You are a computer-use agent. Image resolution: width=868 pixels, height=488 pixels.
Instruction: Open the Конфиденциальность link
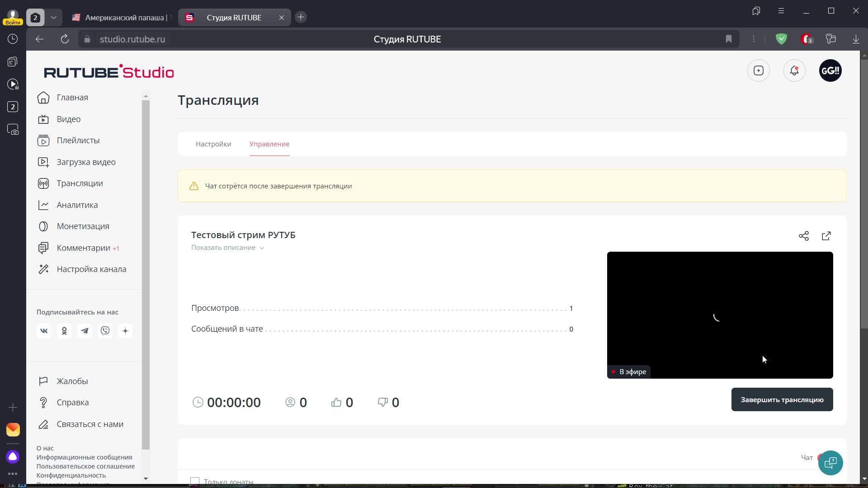pyautogui.click(x=71, y=475)
